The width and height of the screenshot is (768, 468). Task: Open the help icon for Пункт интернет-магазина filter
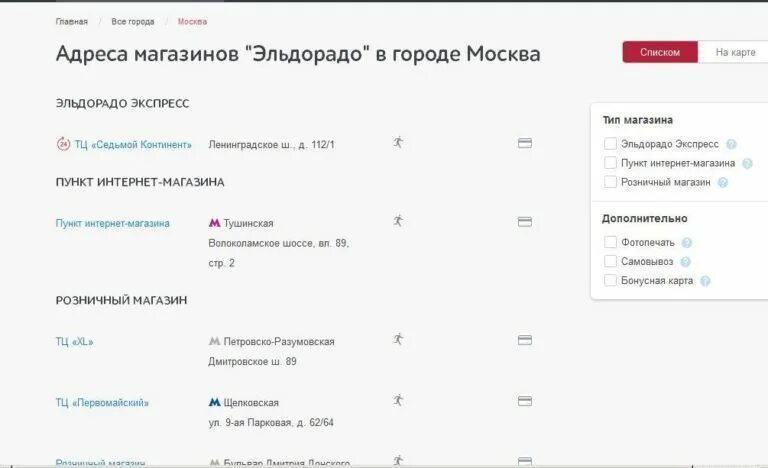pos(747,163)
